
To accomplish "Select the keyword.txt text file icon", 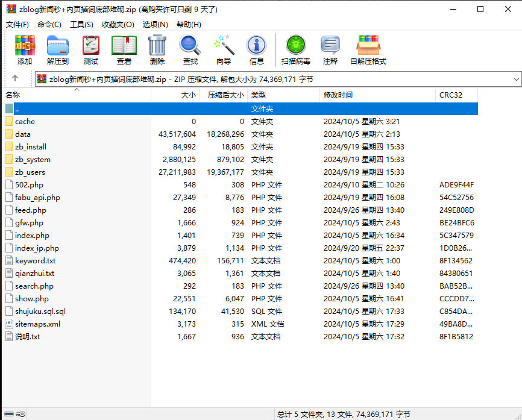I will coord(9,260).
